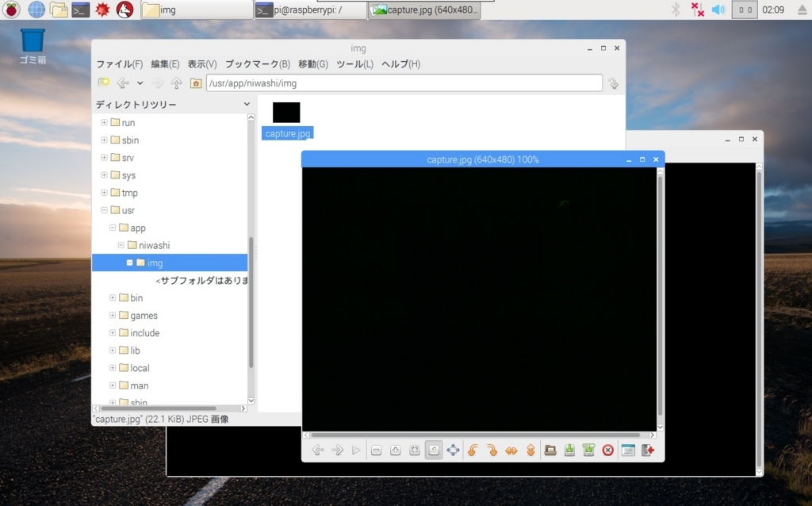Screen dimensions: 812x506
Task: Open the ツール(L) menu
Action: 354,64
